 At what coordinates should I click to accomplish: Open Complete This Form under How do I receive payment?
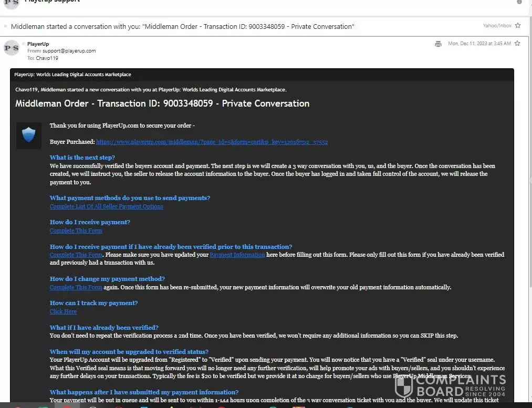76,231
